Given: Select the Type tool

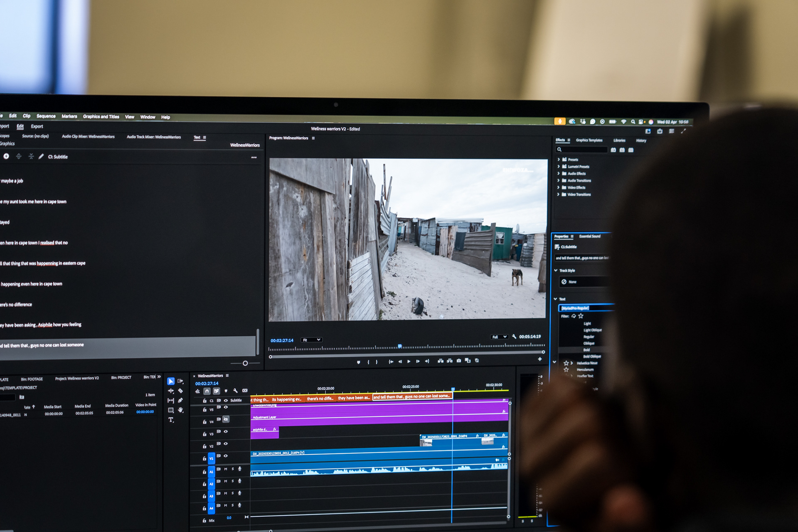Looking at the screenshot, I should (x=171, y=420).
